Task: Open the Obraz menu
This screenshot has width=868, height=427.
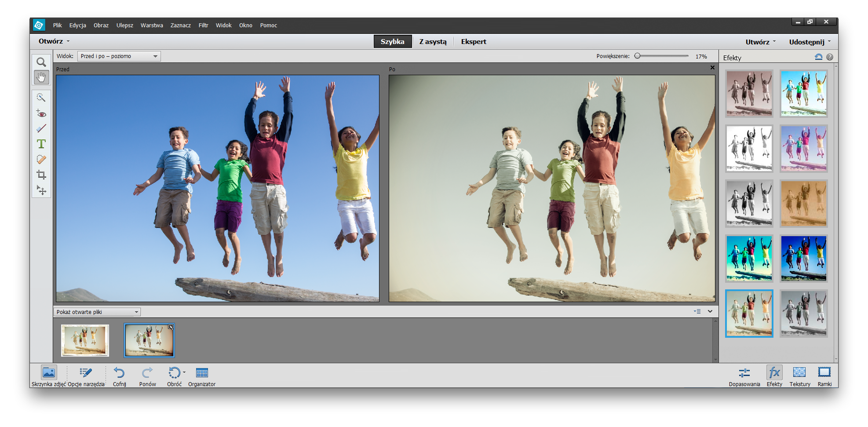Action: pyautogui.click(x=101, y=25)
